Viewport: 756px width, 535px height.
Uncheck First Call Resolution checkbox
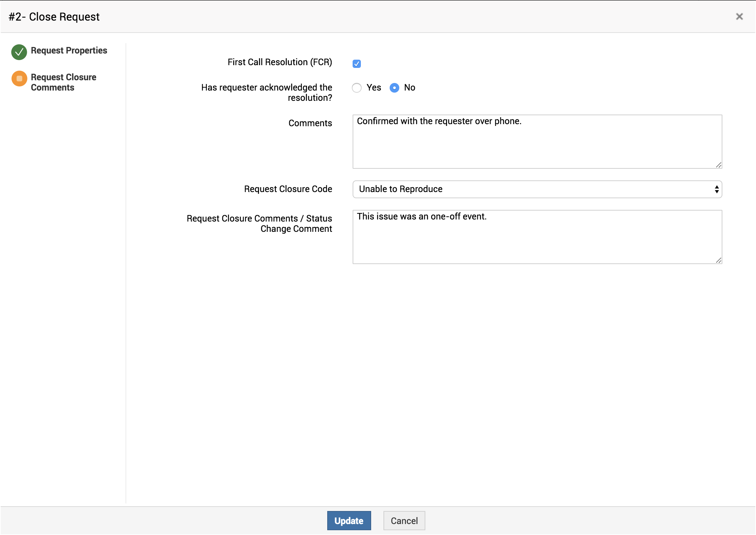(357, 64)
